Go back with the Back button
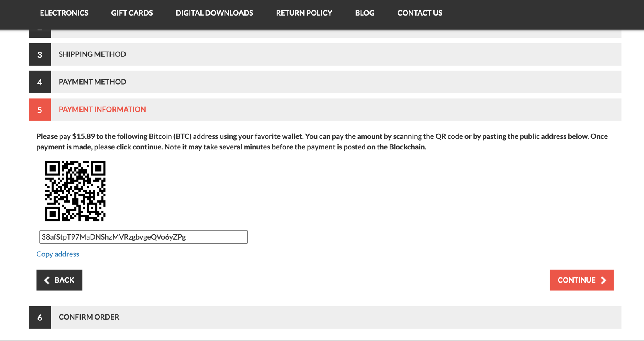 tap(59, 280)
